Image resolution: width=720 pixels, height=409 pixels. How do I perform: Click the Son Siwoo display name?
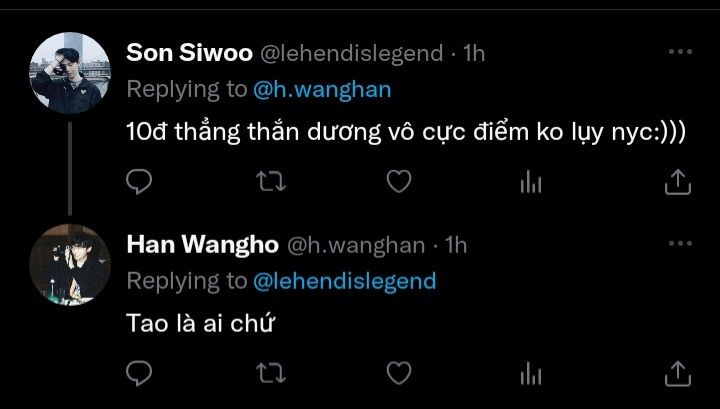pos(189,53)
